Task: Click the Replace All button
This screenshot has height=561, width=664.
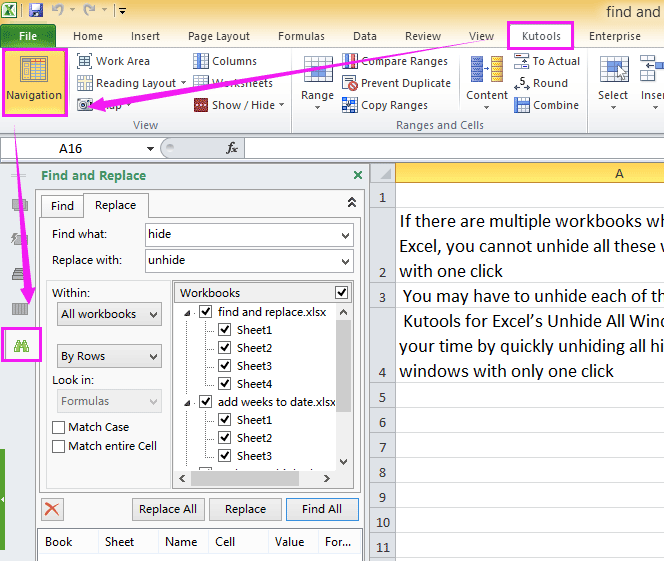Action: point(168,509)
